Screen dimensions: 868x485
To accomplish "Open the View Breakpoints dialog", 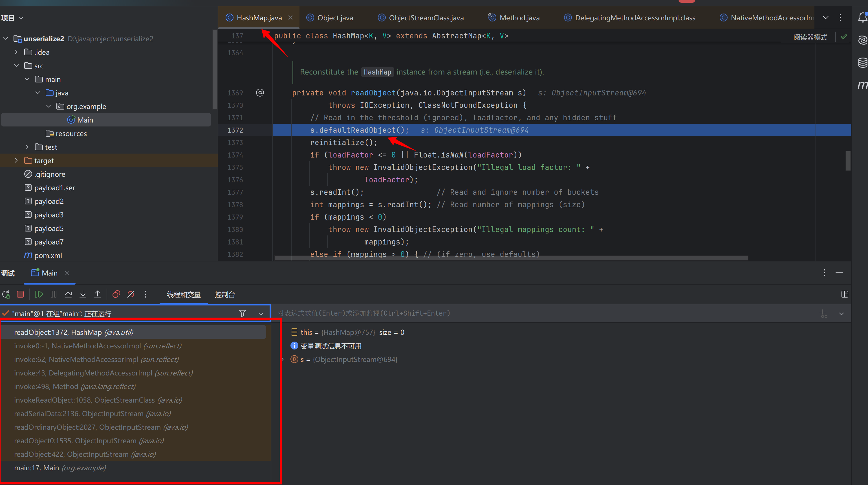I will coord(116,294).
